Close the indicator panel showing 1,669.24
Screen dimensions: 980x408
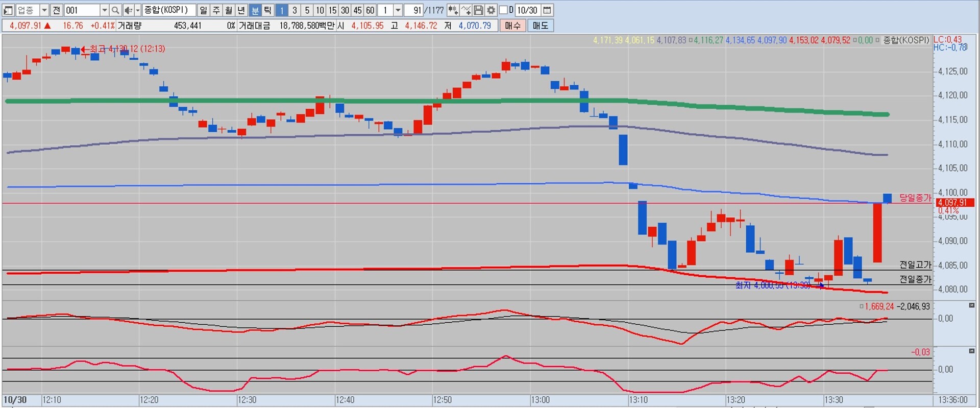[x=971, y=305]
